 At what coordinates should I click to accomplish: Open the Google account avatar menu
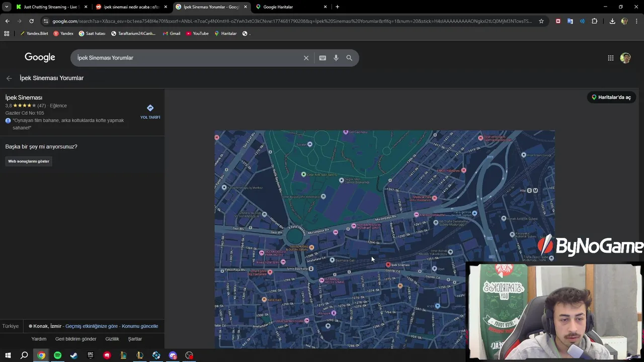[625, 58]
